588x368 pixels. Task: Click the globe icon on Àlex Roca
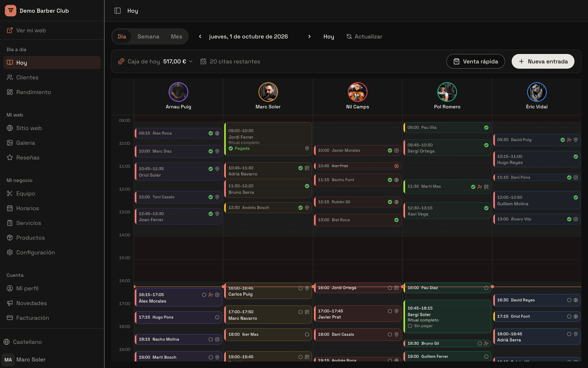[217, 133]
